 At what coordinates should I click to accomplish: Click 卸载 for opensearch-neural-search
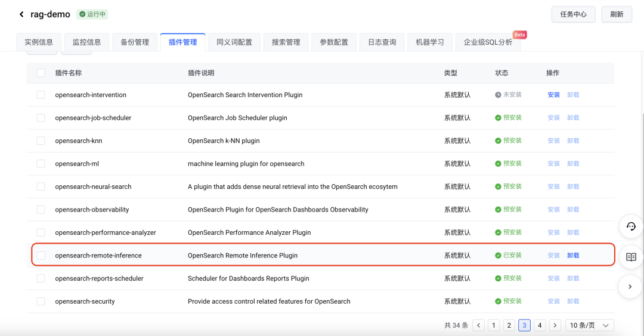point(573,186)
